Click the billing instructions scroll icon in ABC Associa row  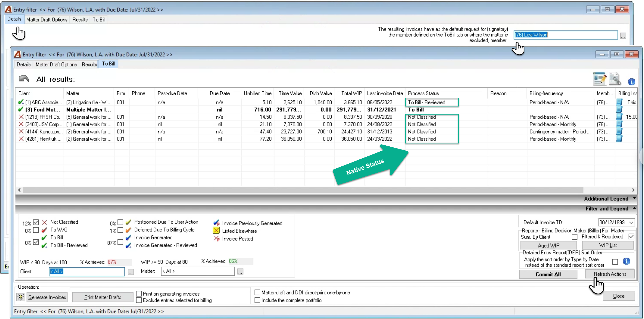point(619,102)
